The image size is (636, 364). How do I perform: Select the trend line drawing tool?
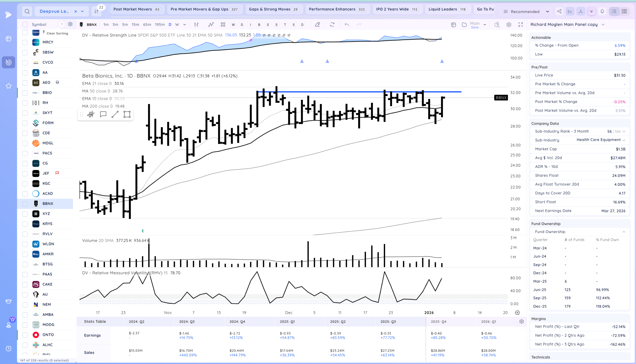(115, 114)
